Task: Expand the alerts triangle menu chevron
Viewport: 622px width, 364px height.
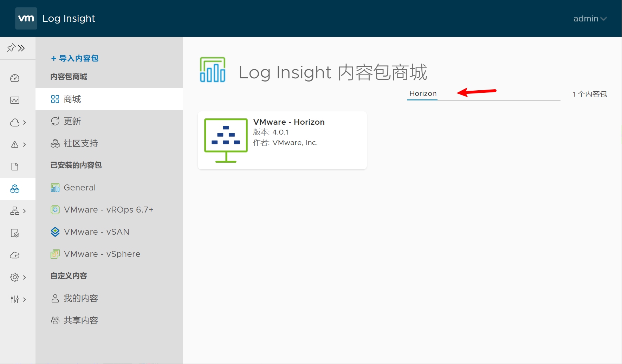Action: [x=24, y=144]
